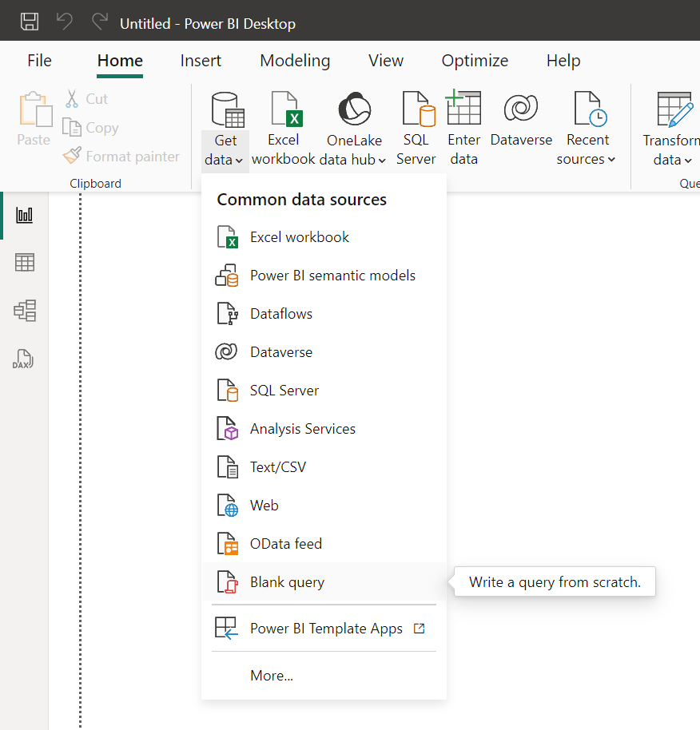This screenshot has height=730, width=700.
Task: Switch to Table view in the sidebar
Action: [22, 262]
